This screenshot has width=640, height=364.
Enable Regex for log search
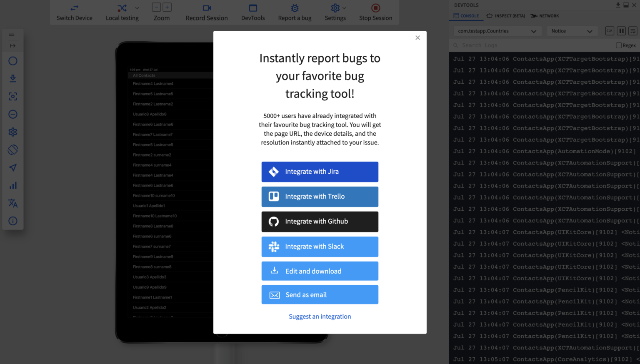619,45
